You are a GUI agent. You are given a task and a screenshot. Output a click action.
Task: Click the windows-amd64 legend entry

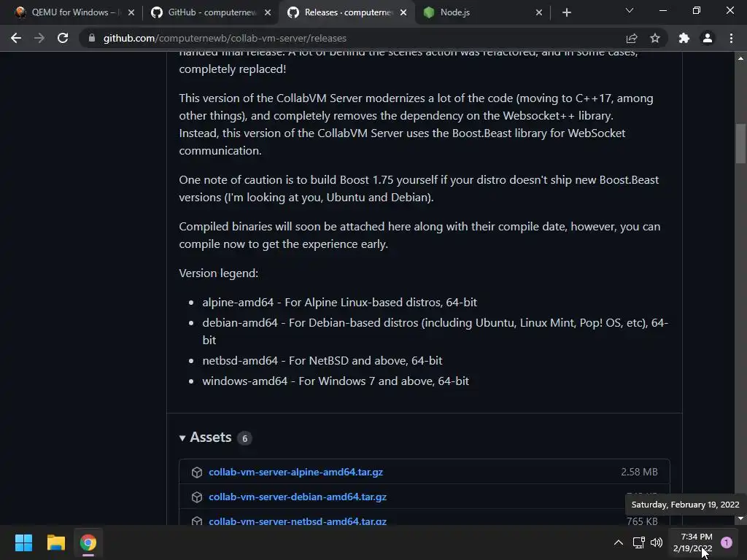point(336,381)
